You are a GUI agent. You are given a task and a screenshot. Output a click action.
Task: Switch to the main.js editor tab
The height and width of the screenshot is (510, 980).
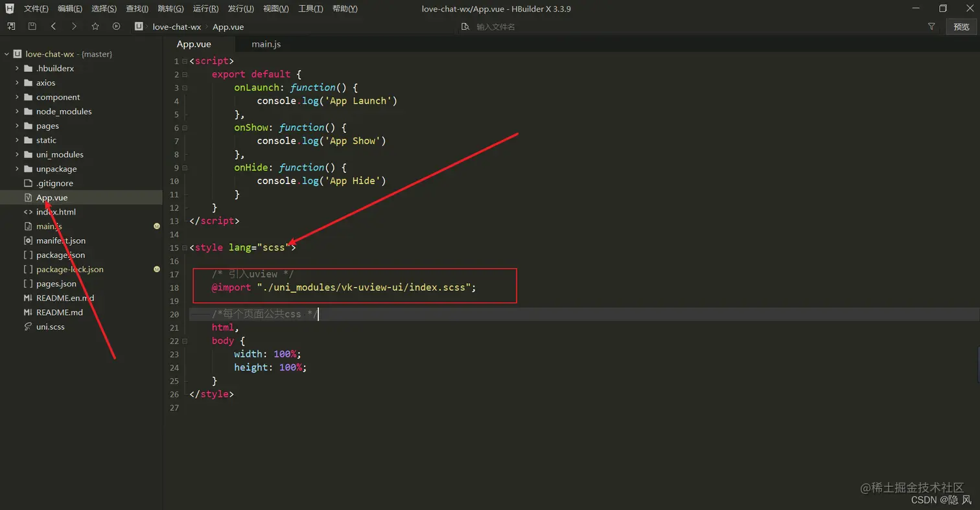266,44
